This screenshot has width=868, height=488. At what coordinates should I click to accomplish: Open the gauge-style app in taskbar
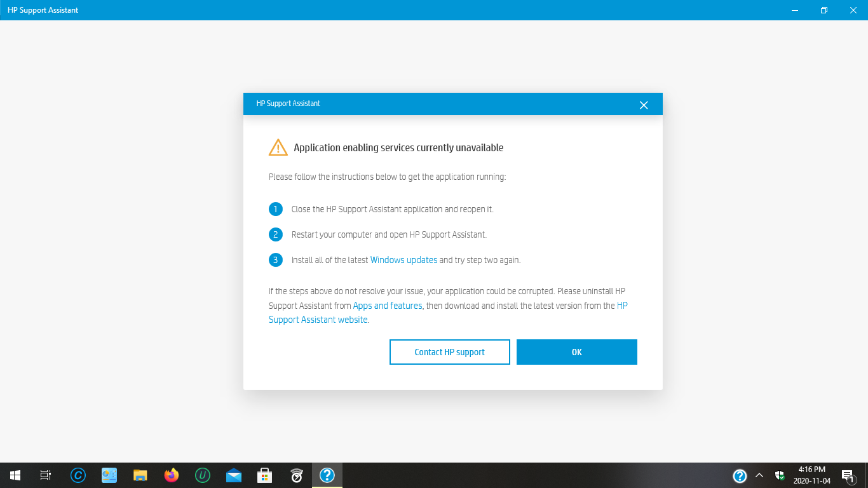pos(296,475)
